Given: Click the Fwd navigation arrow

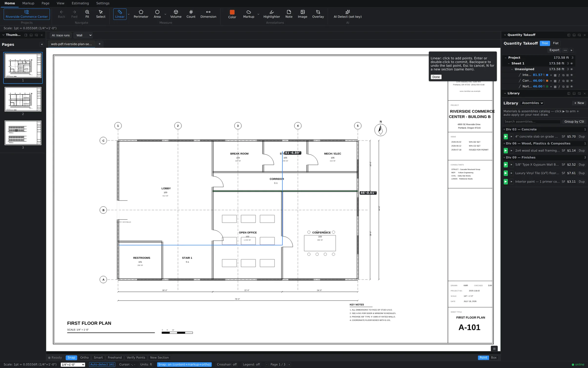Looking at the screenshot, I should point(74,14).
